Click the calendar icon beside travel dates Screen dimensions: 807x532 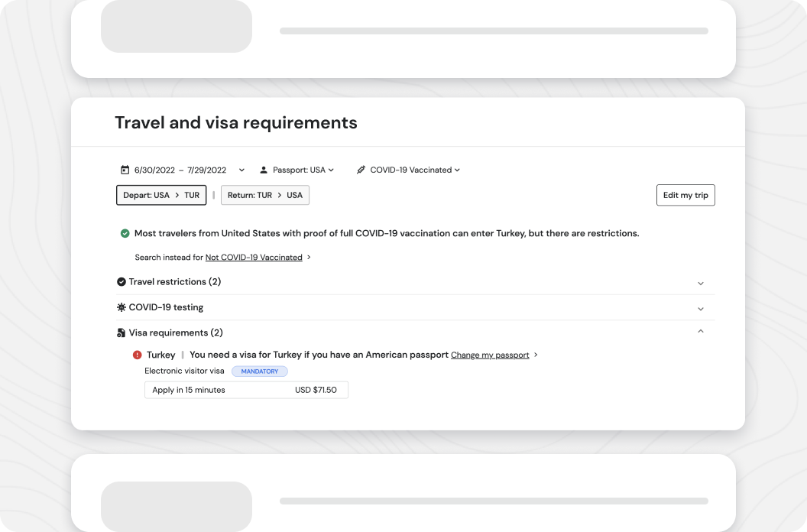pyautogui.click(x=125, y=170)
